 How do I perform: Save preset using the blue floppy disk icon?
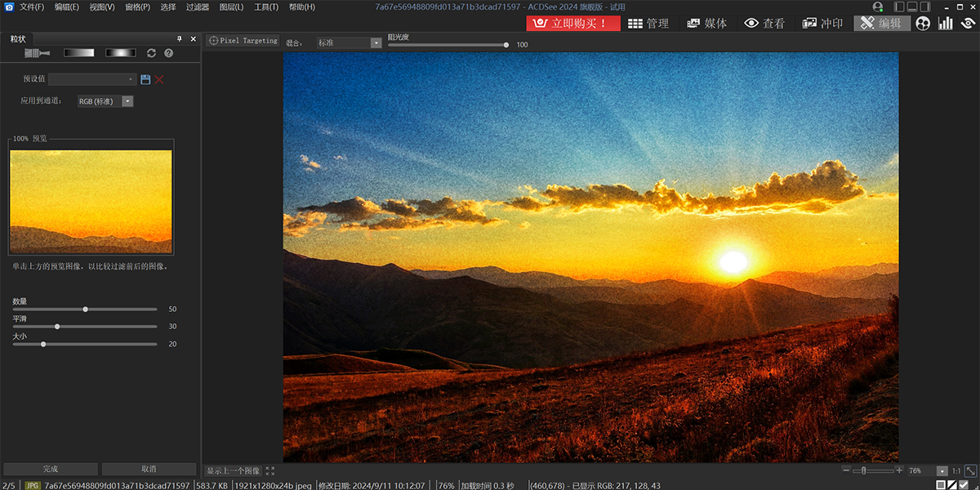pos(145,79)
